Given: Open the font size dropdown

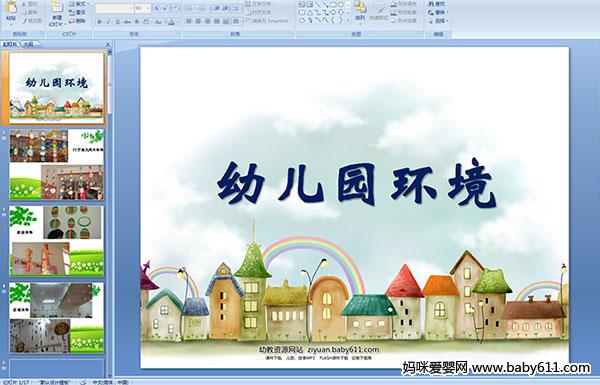Looking at the screenshot, I should click(148, 8).
